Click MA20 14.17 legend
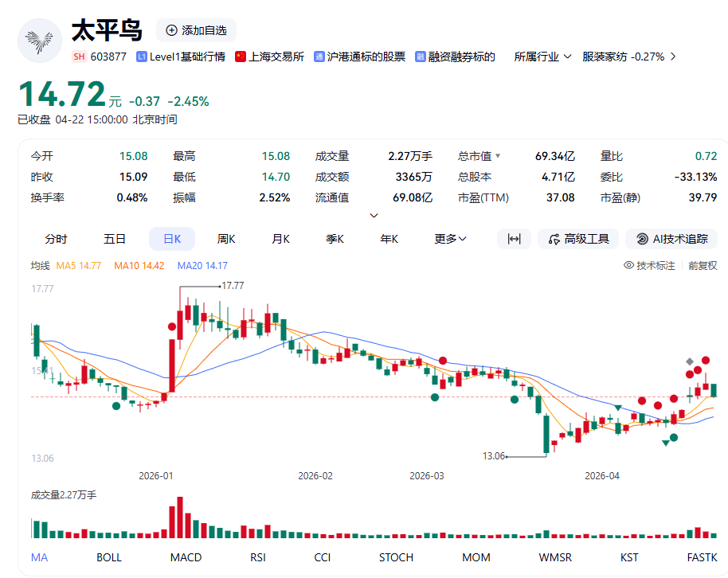Viewport: 728px width, 578px height. pos(202,266)
